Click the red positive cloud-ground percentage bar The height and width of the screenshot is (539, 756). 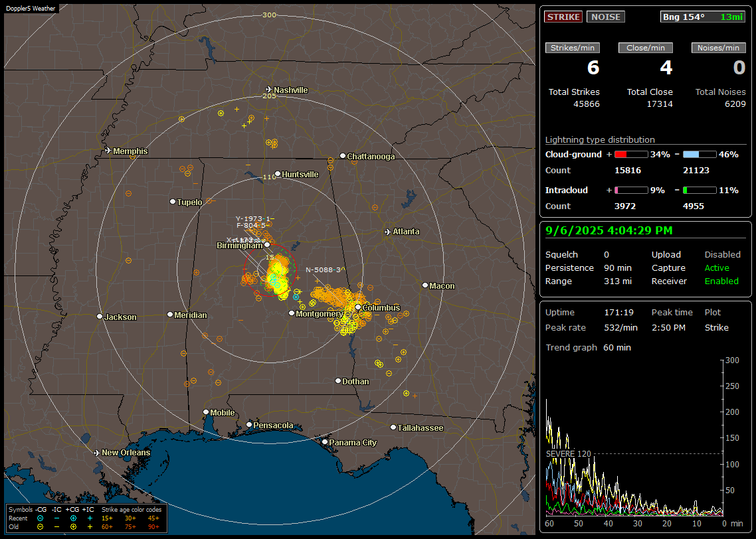631,155
